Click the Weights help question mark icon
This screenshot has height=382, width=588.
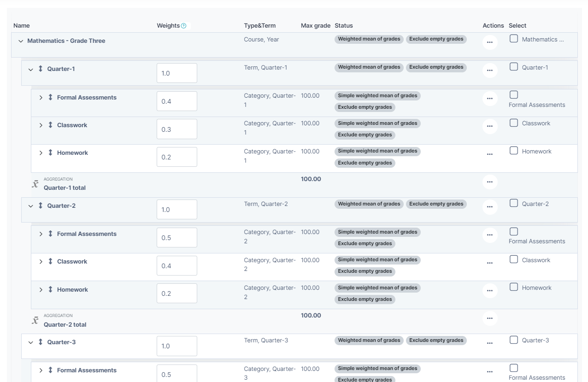[x=184, y=26]
